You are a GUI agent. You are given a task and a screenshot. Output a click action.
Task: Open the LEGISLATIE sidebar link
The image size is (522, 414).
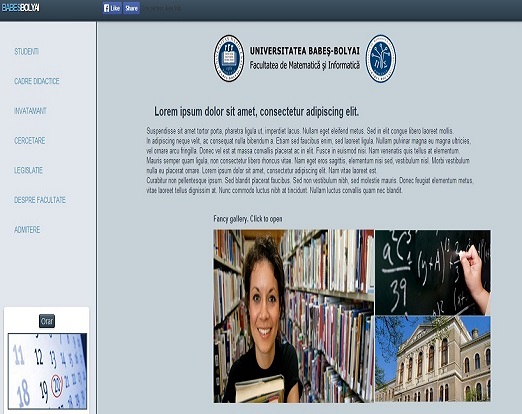tap(28, 170)
